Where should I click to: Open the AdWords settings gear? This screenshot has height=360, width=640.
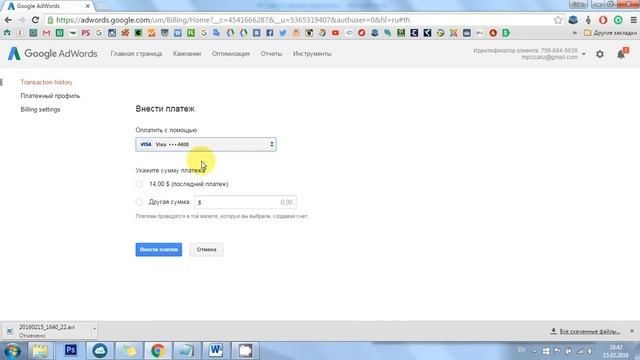click(600, 54)
